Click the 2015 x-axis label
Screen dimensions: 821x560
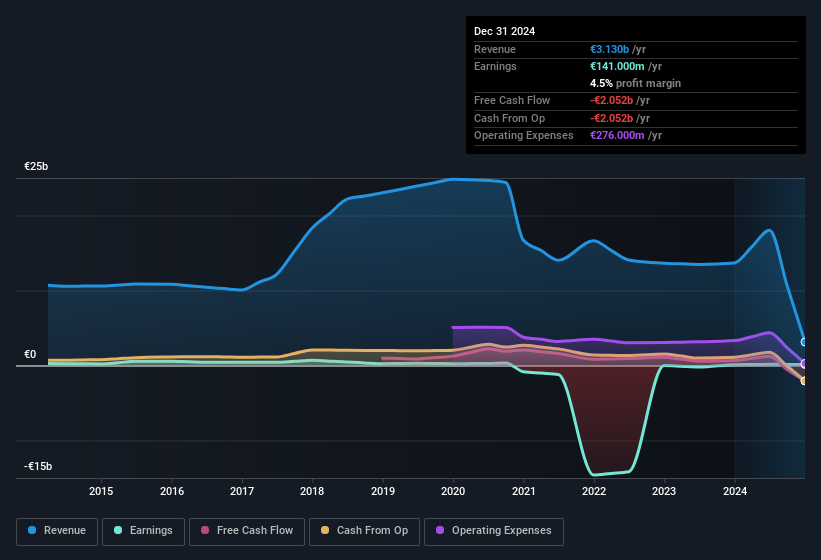click(x=101, y=491)
